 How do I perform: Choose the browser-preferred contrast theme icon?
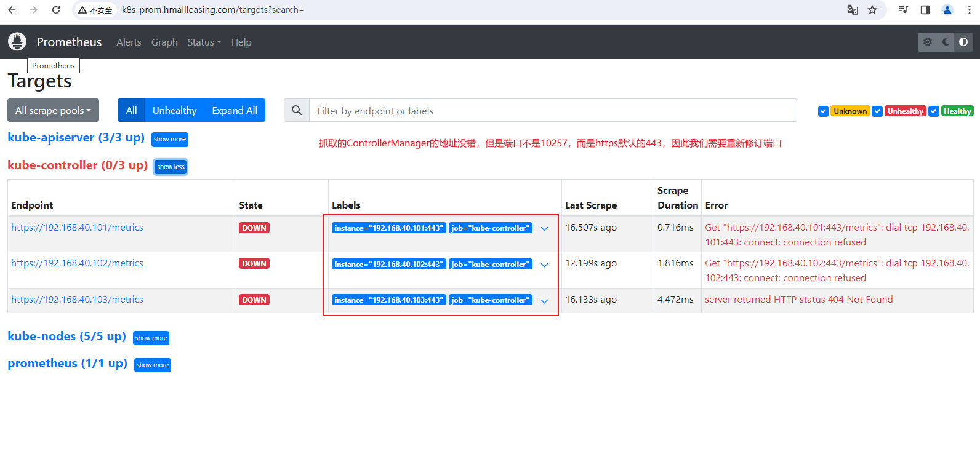click(963, 42)
